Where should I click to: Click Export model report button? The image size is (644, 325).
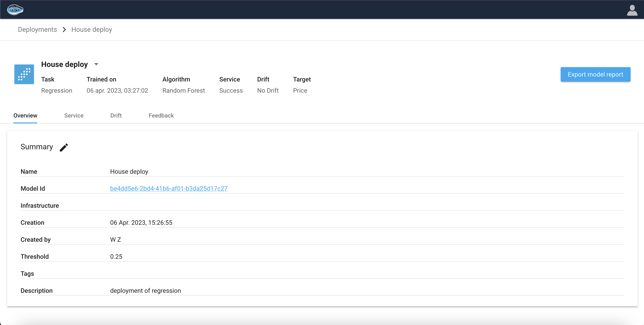(595, 74)
